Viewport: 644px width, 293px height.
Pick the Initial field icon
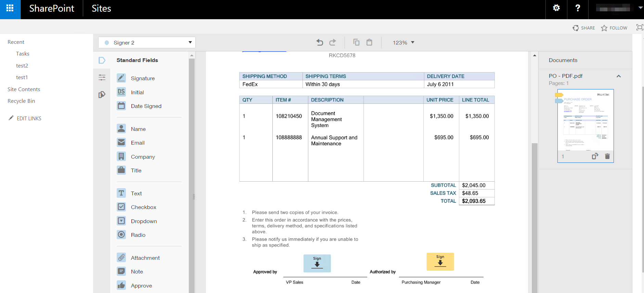121,92
